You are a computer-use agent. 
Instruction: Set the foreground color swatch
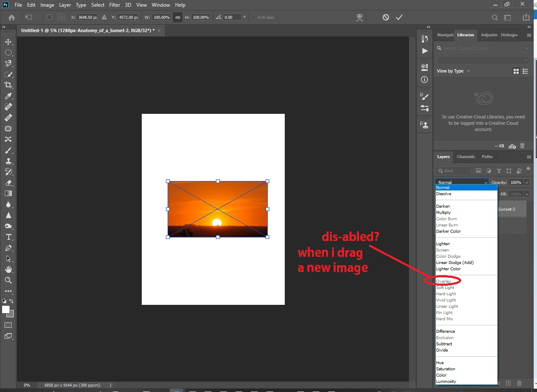[x=6, y=309]
